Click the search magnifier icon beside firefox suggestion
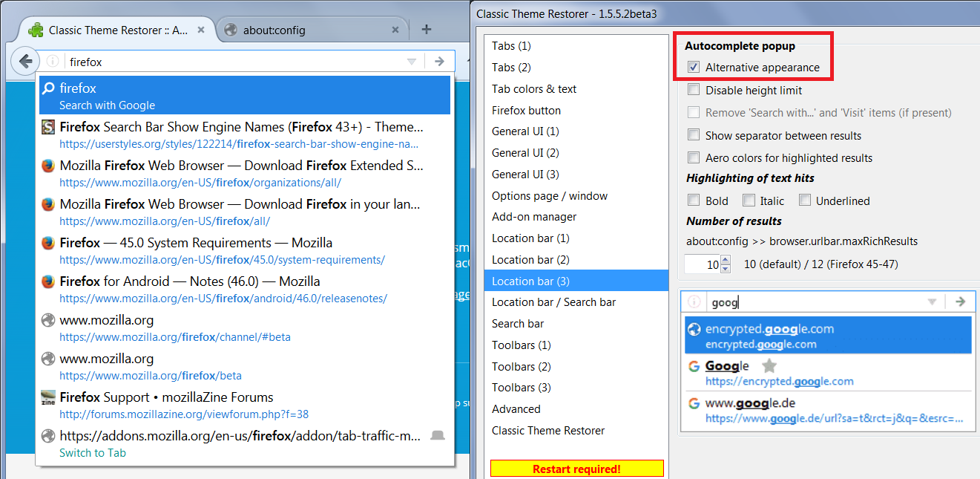 pos(48,88)
